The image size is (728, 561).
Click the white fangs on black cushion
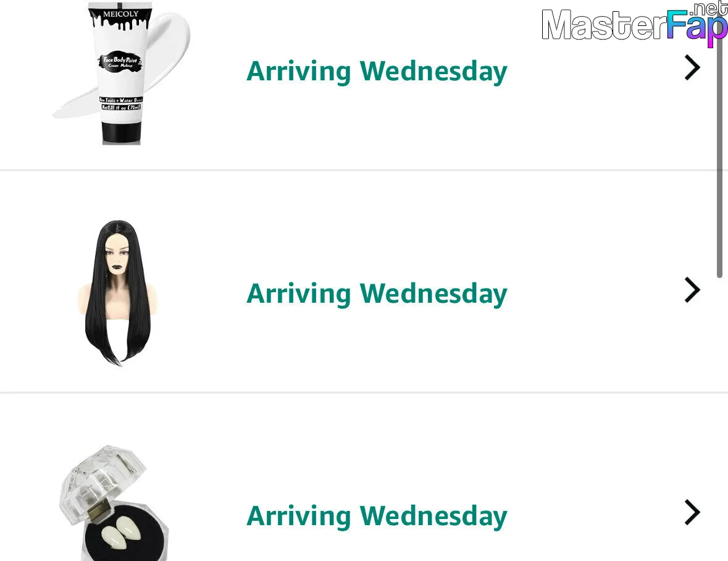(121, 532)
